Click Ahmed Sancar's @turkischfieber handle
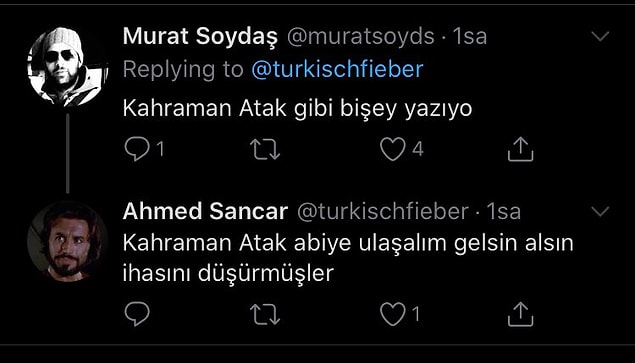 click(383, 211)
